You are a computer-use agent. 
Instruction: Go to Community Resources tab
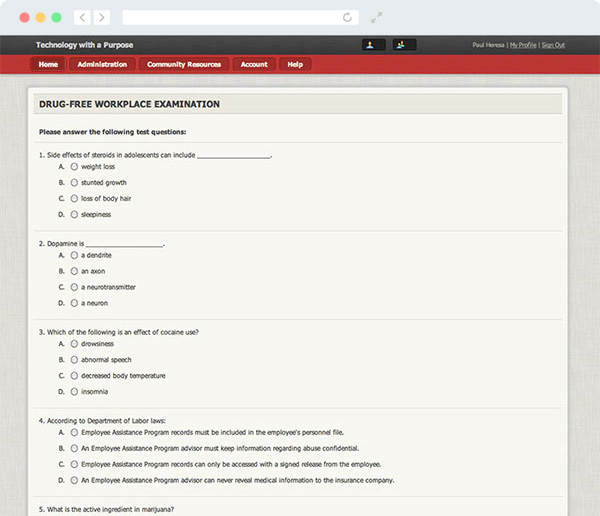pyautogui.click(x=184, y=64)
